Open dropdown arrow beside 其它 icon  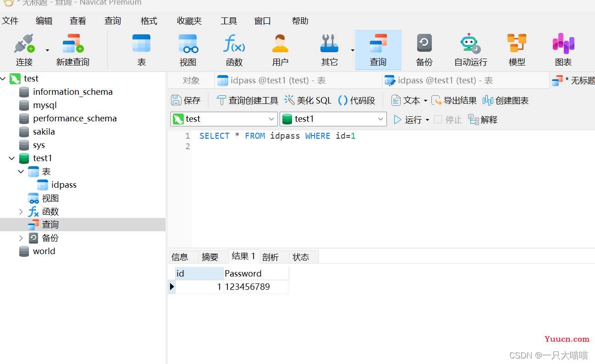[x=353, y=50]
